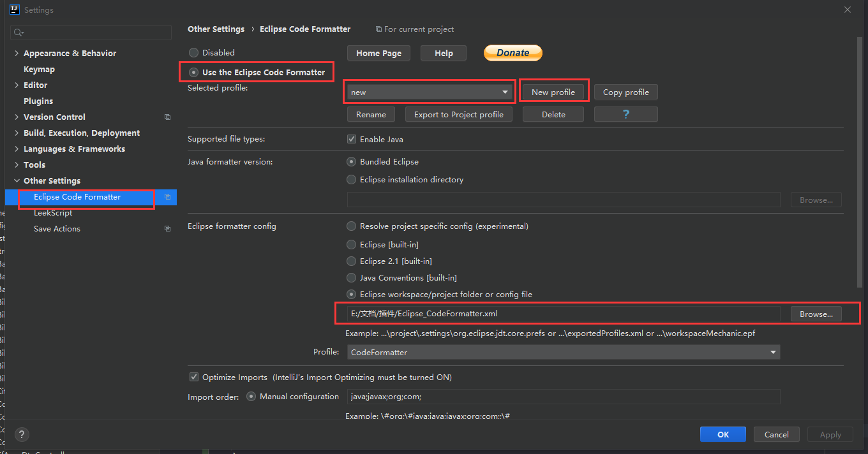
Task: Select Use the Eclipse Code Formatter option
Action: [x=193, y=73]
